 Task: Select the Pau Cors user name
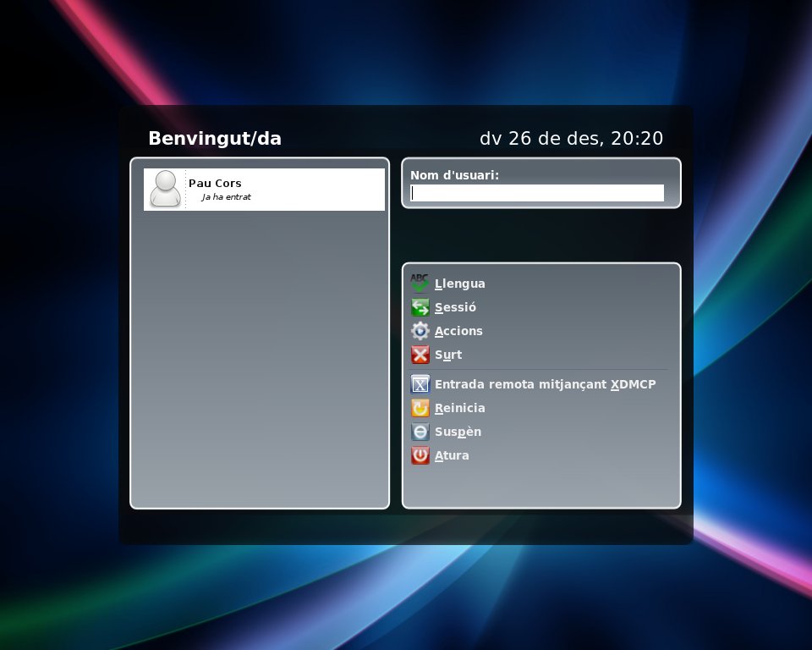coord(215,183)
